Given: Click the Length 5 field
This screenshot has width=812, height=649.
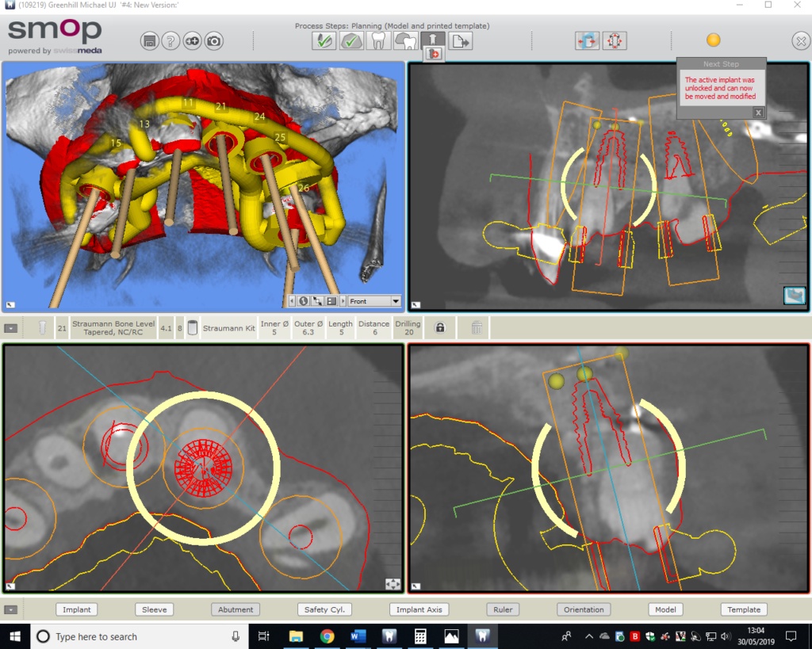Looking at the screenshot, I should pyautogui.click(x=341, y=327).
